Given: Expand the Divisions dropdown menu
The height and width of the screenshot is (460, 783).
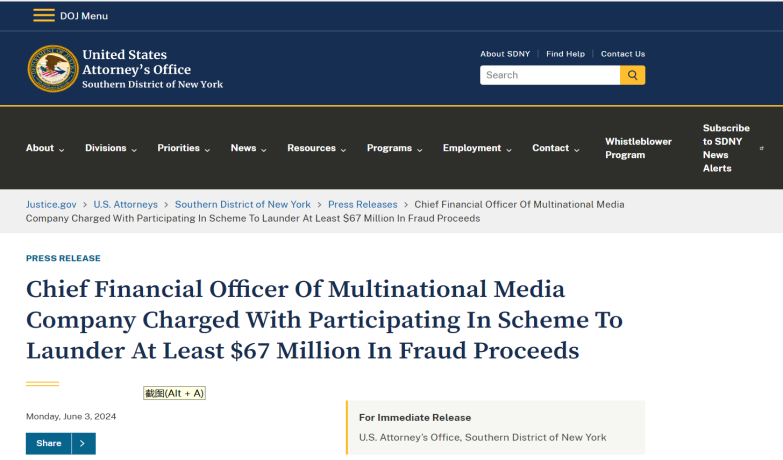Looking at the screenshot, I should point(111,148).
